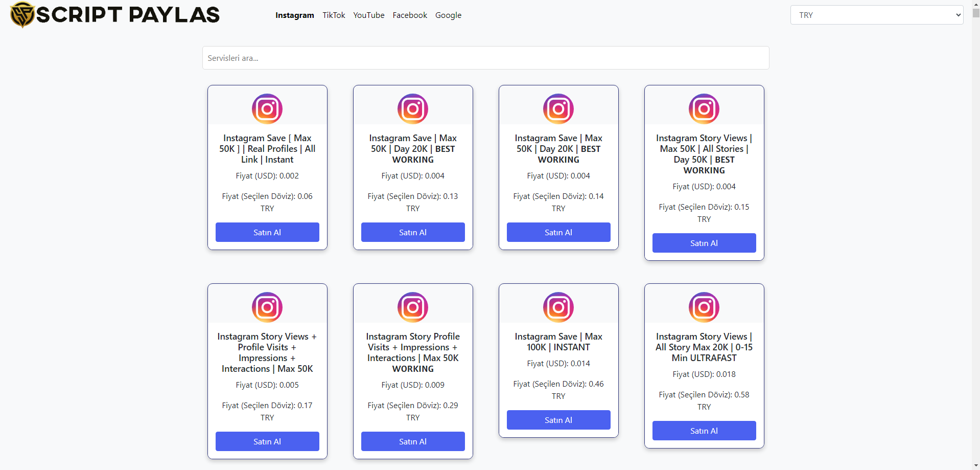Buy the Story Views 0-15 Min ULTRAFAST service
The height and width of the screenshot is (470, 980).
(704, 431)
